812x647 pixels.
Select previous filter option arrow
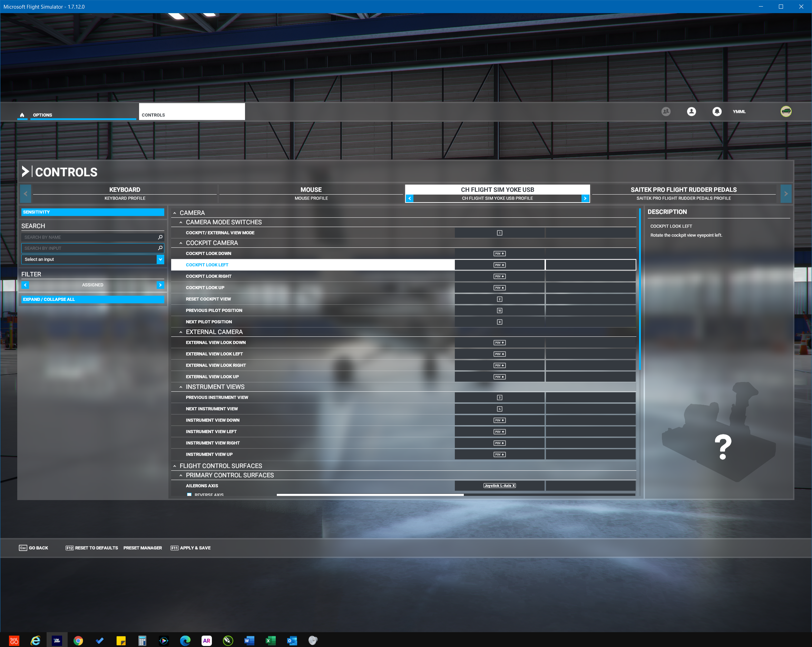(25, 285)
